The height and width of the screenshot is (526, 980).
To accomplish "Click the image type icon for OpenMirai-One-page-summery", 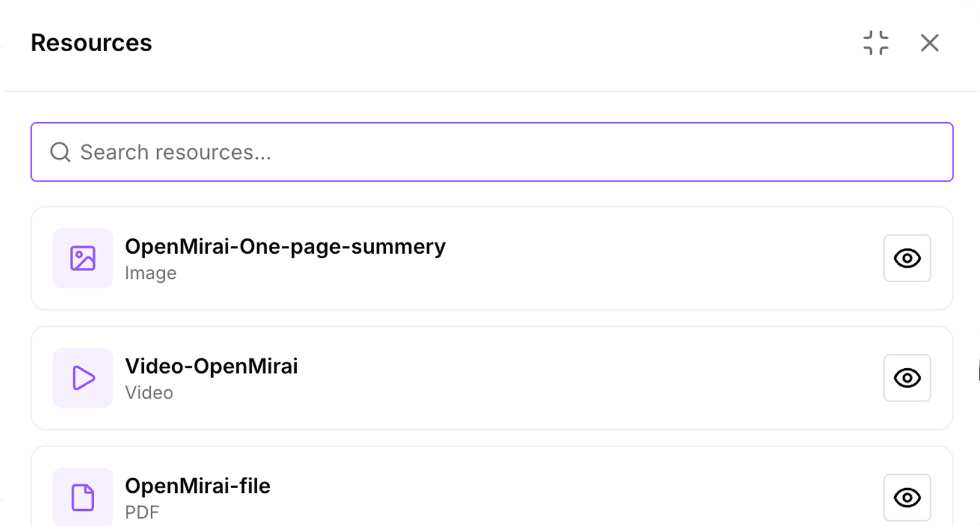I will [x=83, y=258].
